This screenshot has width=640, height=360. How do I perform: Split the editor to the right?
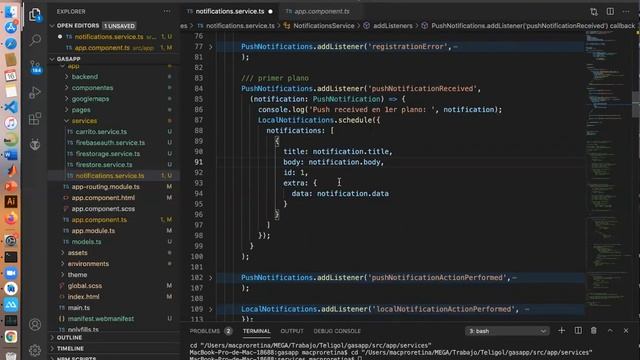coord(610,11)
